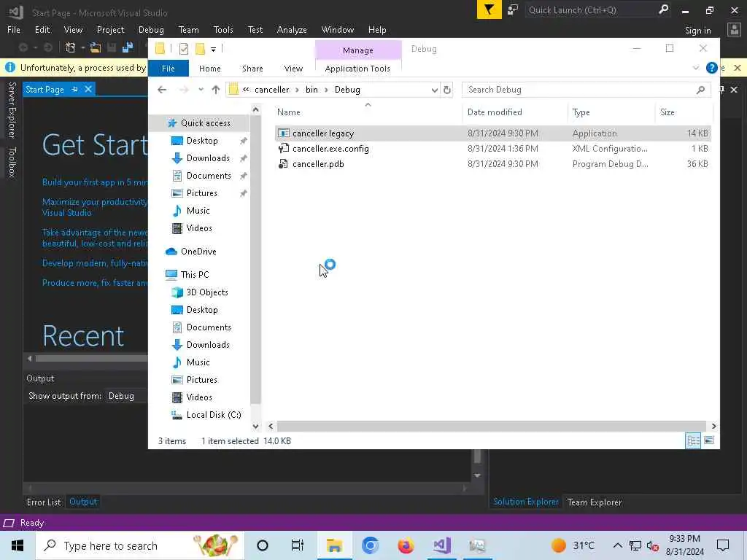Switch to details view layout icon

tap(693, 440)
